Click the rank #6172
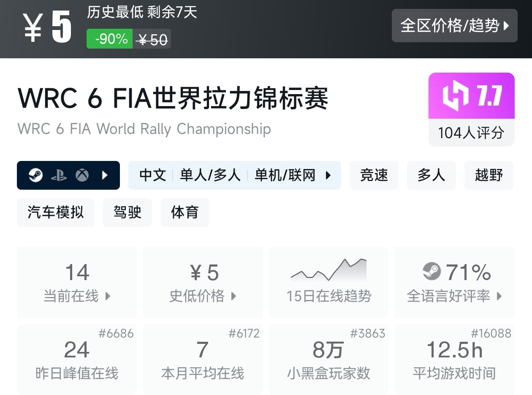The width and height of the screenshot is (532, 395). pos(244,333)
